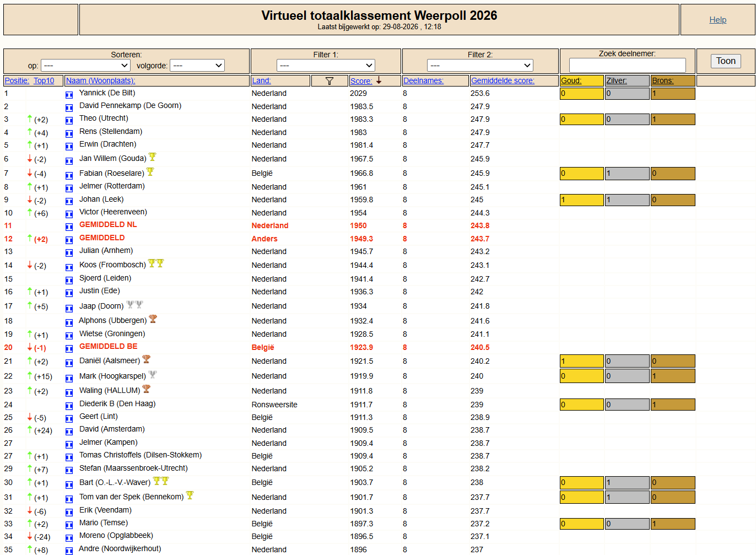Expand the Filter 1 dropdown
Image resolution: width=756 pixels, height=555 pixels.
click(x=326, y=65)
